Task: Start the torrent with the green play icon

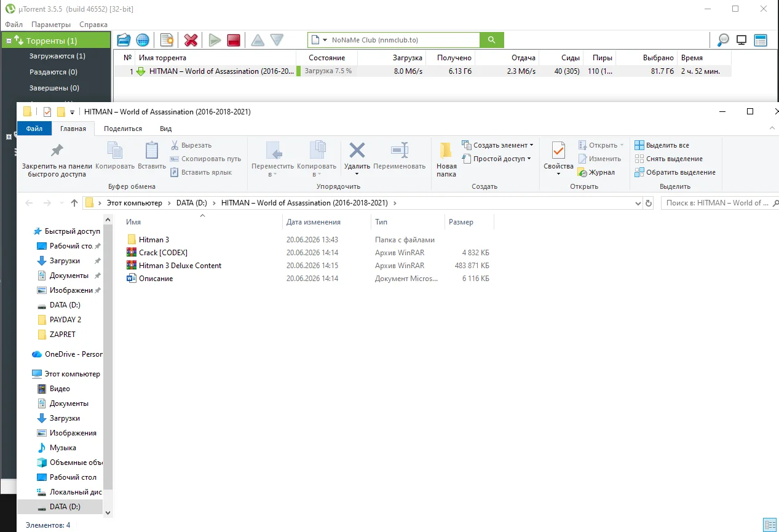Action: [x=215, y=40]
